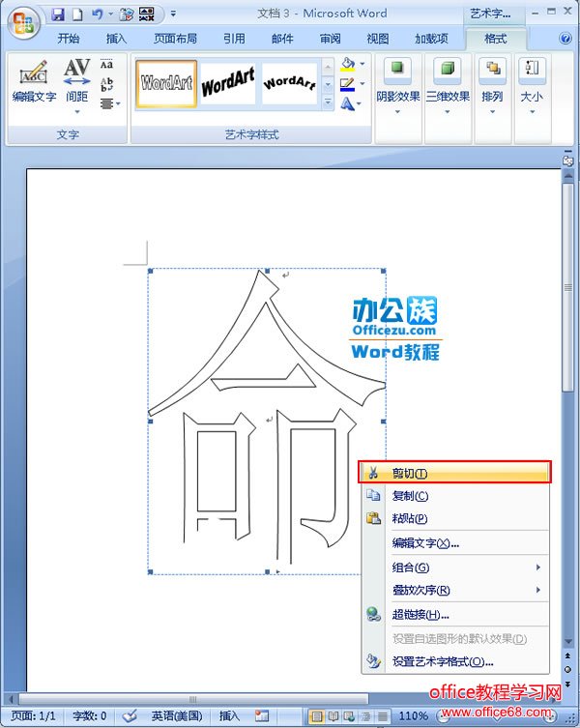Save the document from quick access toolbar

(58, 14)
